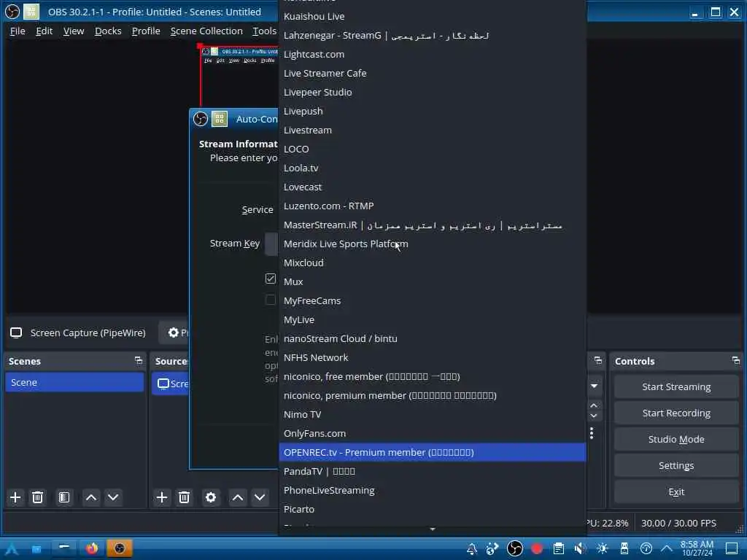Image resolution: width=747 pixels, height=560 pixels.
Task: Click the Stream Key input field
Action: tap(271, 244)
